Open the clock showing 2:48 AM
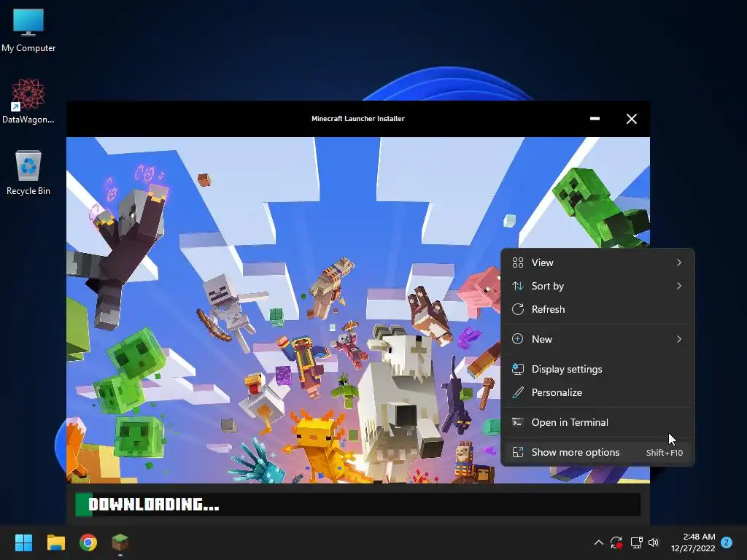 tap(699, 537)
